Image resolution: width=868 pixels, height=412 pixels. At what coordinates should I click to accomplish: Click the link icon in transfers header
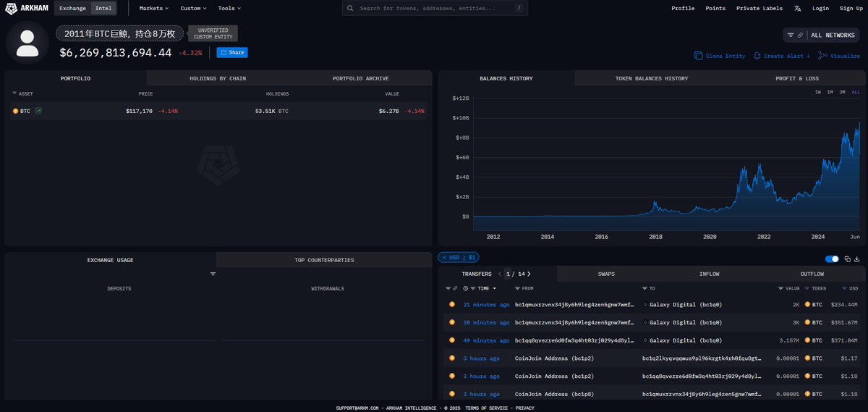(455, 288)
